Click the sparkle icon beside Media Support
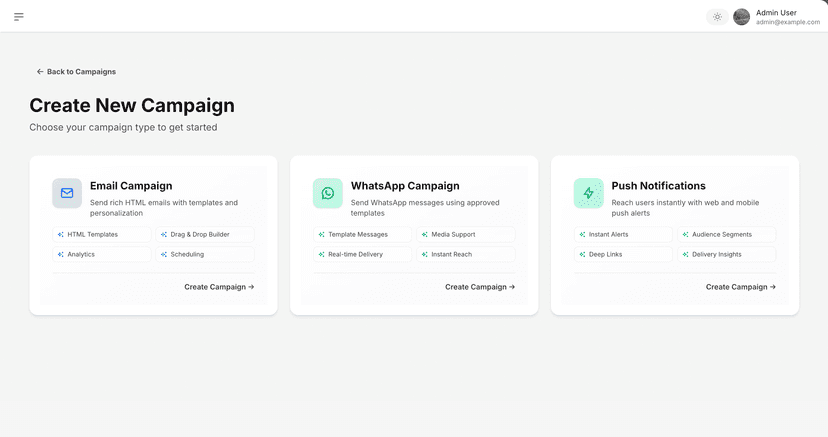 point(425,234)
